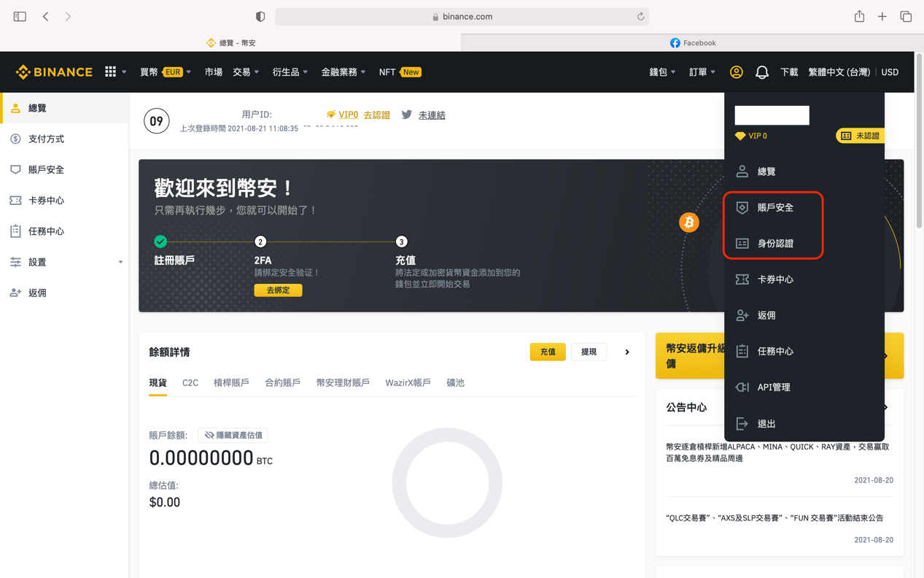Reload the page with the refresh icon

[641, 16]
